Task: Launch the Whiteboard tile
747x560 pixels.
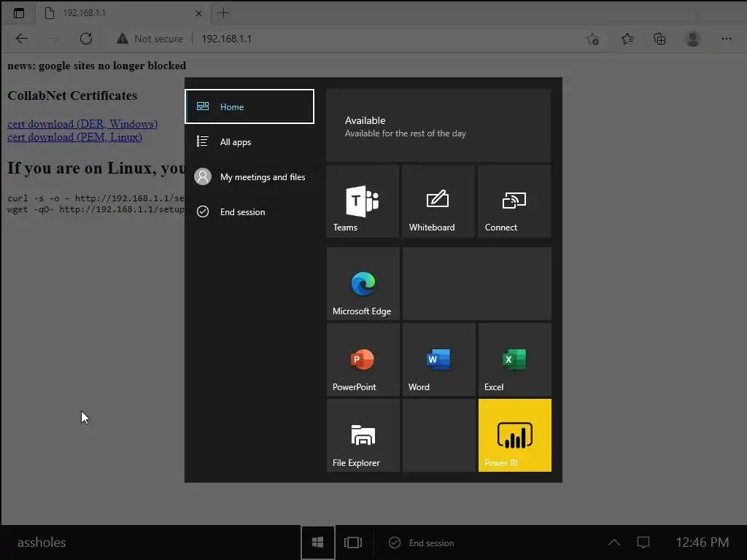Action: tap(438, 201)
